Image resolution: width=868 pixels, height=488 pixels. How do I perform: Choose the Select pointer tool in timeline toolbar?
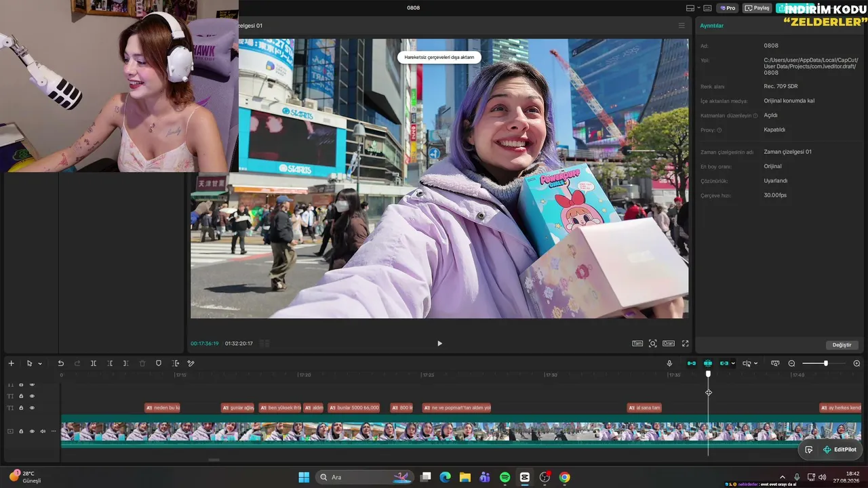click(29, 363)
